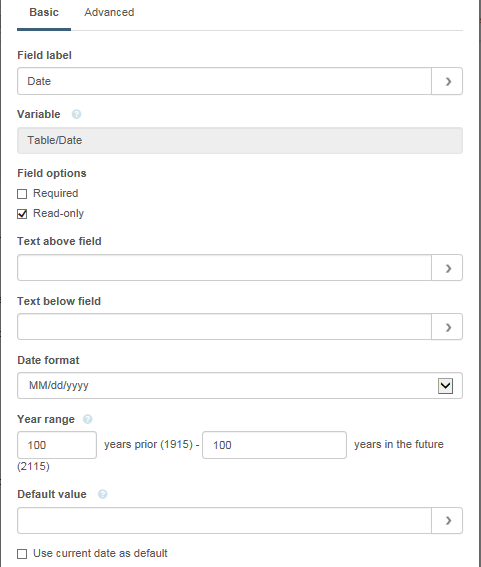Open the Text below field arrow button
Viewport: 481px width, 567px height.
pos(447,327)
